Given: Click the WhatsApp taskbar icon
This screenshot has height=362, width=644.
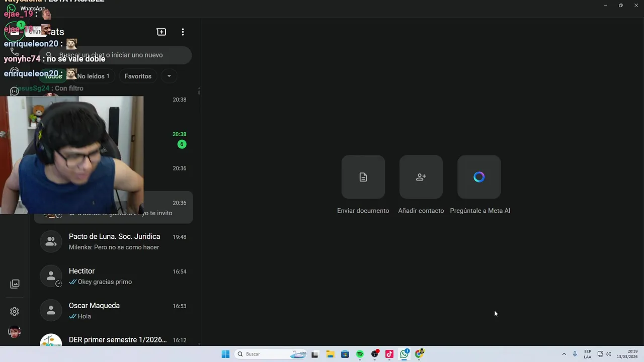Looking at the screenshot, I should pyautogui.click(x=405, y=354).
